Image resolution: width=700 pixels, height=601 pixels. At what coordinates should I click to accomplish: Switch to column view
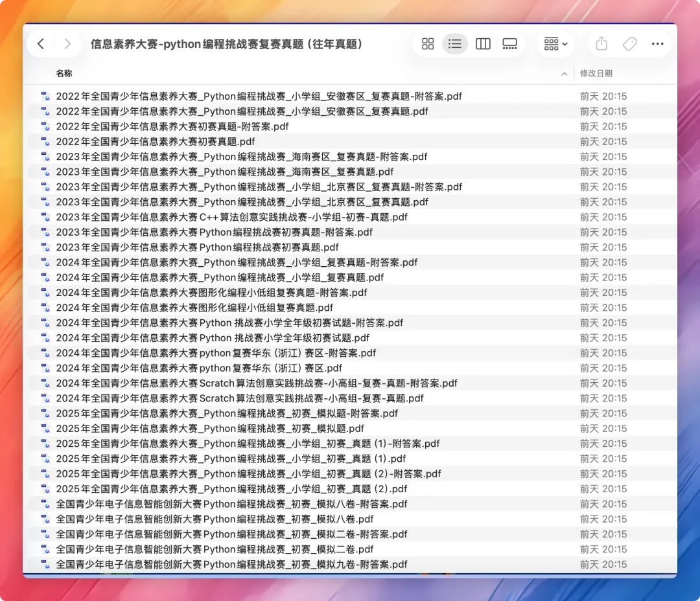[483, 44]
